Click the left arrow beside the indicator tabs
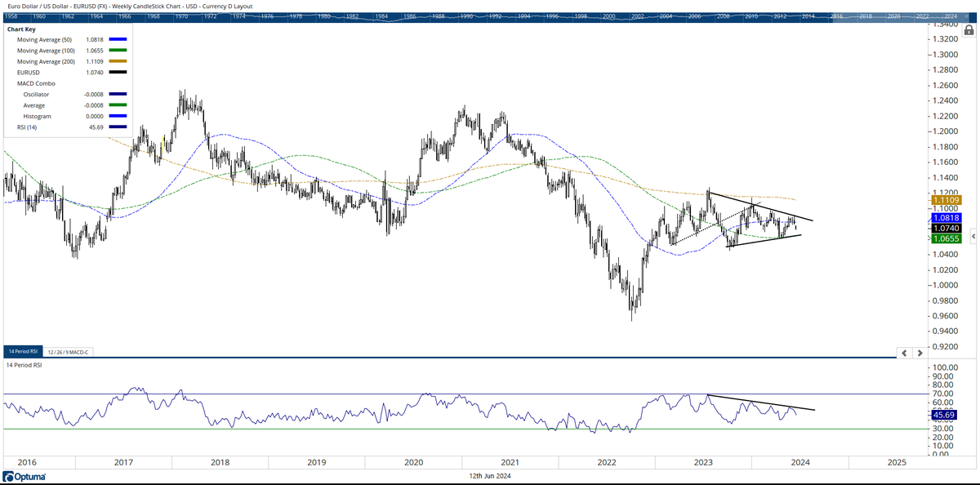Viewport: 980px width, 485px height. click(x=905, y=353)
